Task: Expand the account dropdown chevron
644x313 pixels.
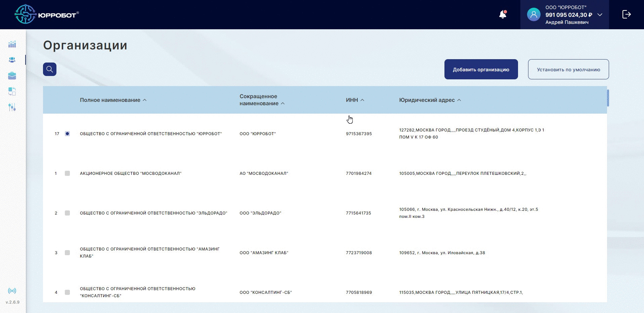Action: pyautogui.click(x=600, y=15)
